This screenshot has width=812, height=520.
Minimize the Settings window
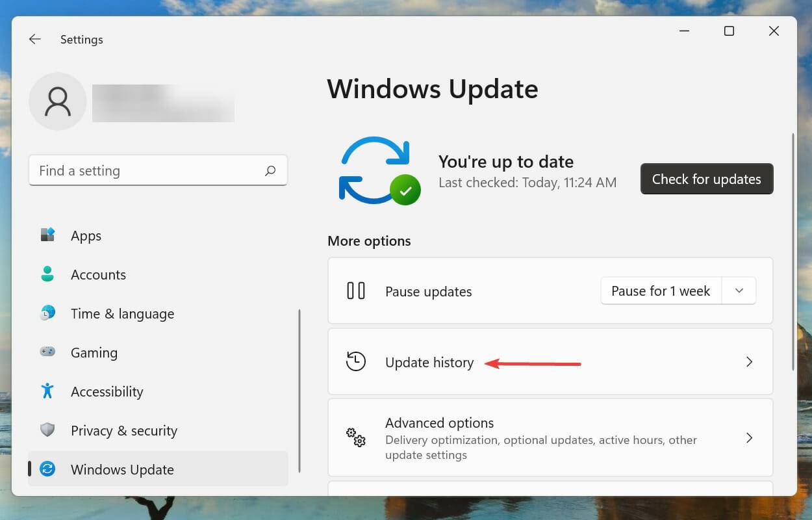pos(684,31)
